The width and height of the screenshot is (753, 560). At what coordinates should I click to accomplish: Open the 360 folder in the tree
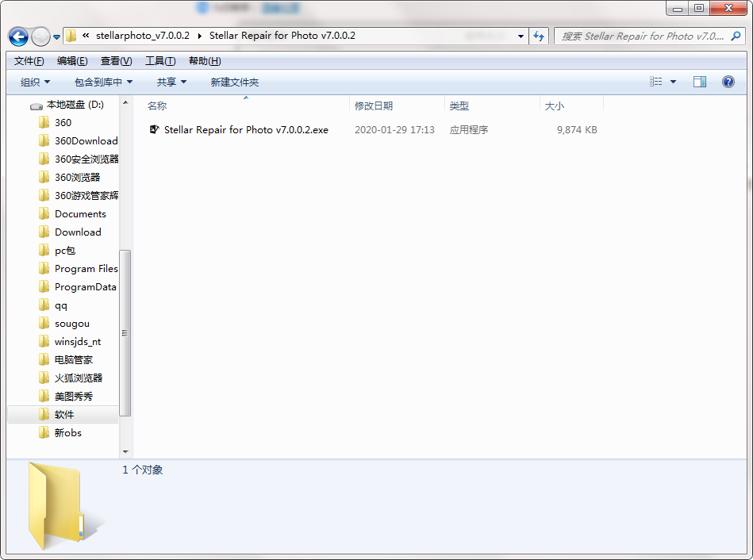[x=63, y=122]
